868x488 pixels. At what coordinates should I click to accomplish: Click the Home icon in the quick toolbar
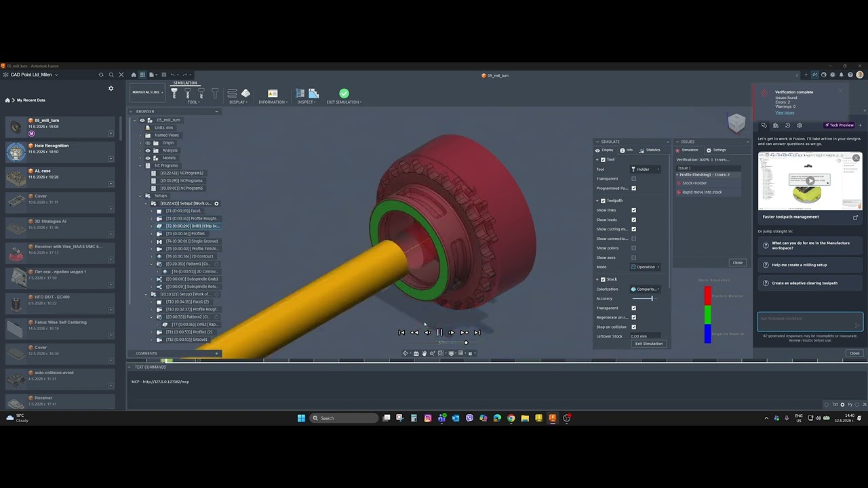pos(134,75)
